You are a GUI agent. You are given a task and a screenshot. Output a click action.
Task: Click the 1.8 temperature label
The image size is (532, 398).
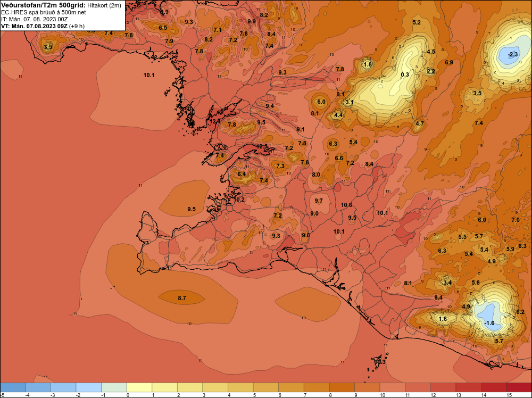point(368,64)
